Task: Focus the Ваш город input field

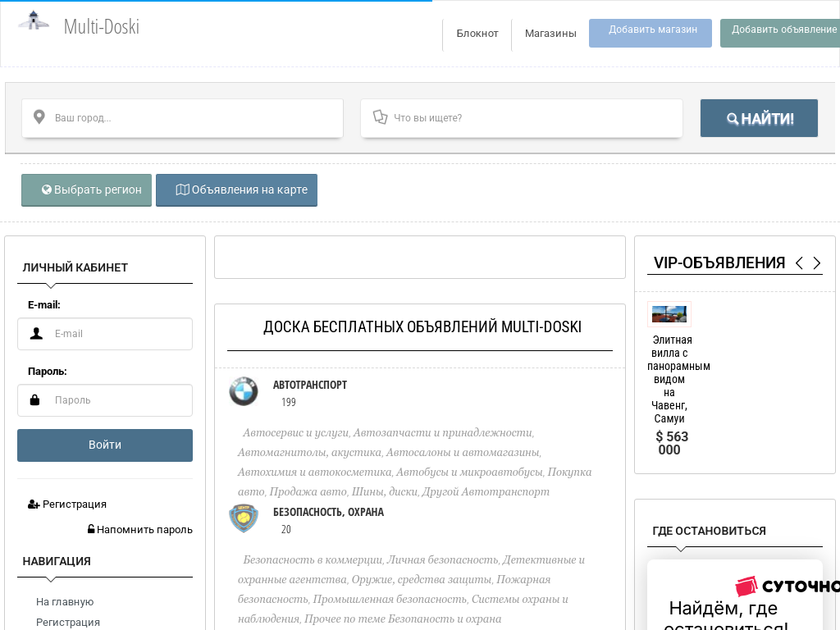Action: point(183,118)
